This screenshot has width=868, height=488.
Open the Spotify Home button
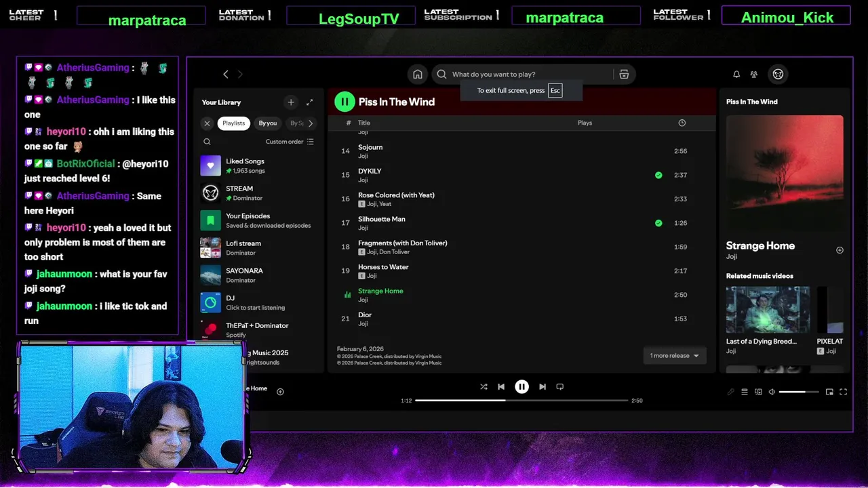418,75
